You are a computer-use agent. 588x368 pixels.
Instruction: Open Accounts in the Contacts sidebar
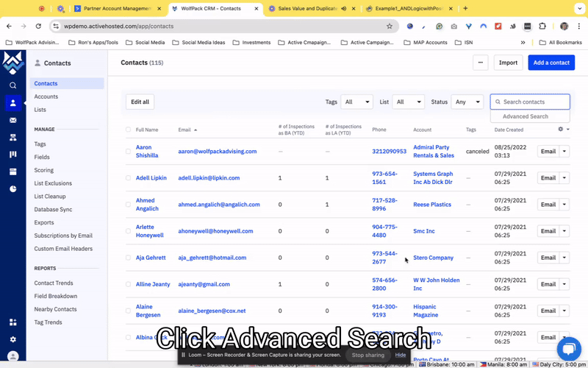(46, 96)
